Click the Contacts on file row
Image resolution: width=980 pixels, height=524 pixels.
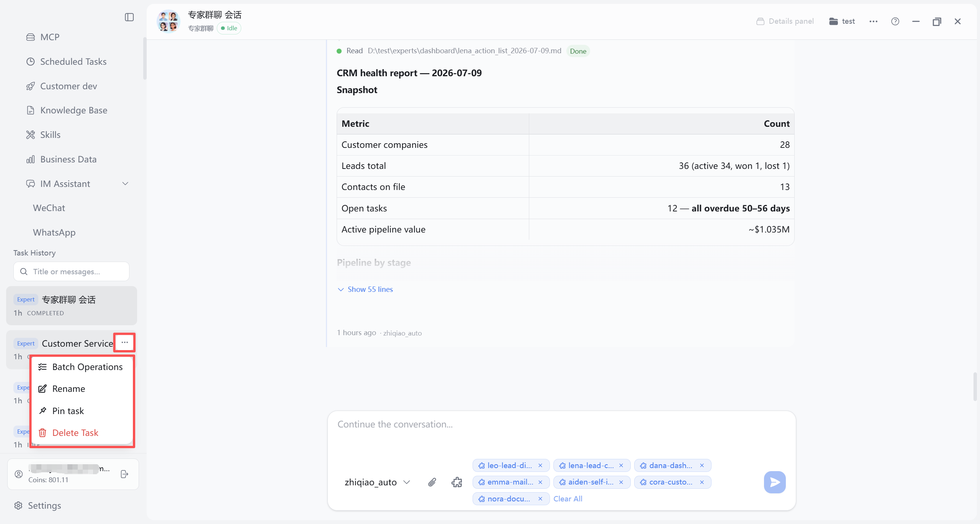click(566, 187)
